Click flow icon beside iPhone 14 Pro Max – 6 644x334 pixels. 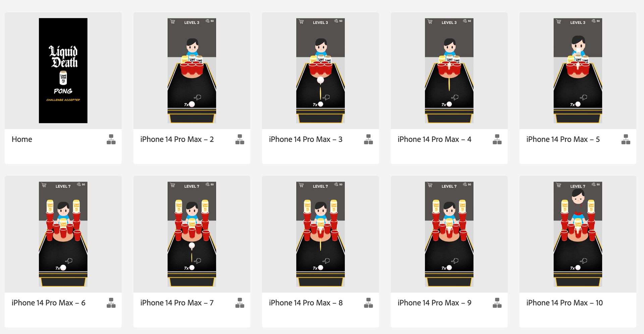pos(111,303)
